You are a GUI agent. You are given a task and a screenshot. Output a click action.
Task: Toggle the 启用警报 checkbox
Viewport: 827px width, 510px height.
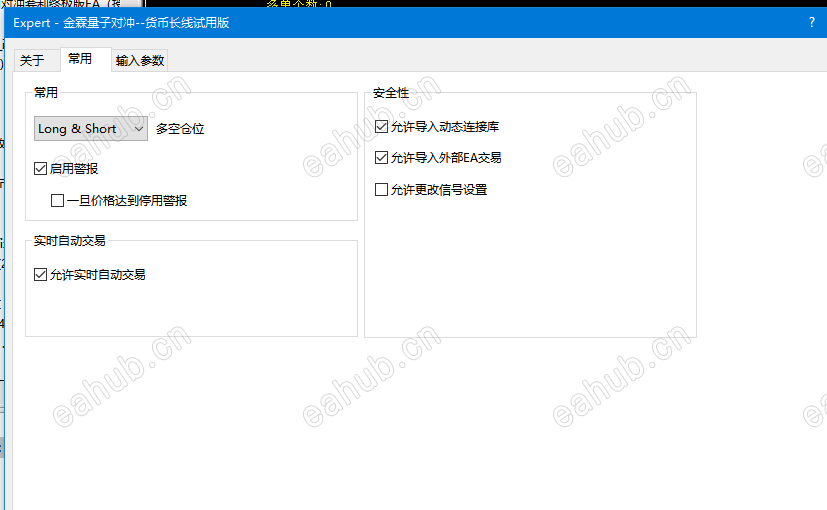pos(41,169)
